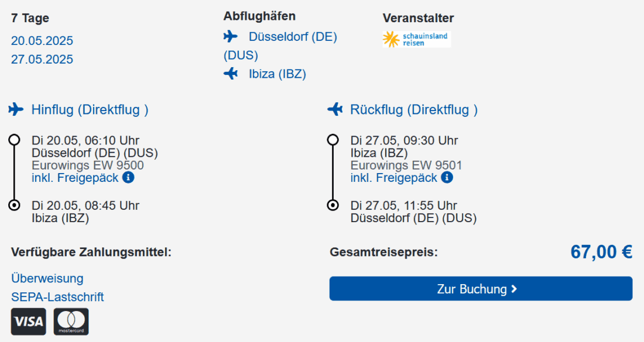
Task: Click the Hinflug plane icon
Action: 16,109
